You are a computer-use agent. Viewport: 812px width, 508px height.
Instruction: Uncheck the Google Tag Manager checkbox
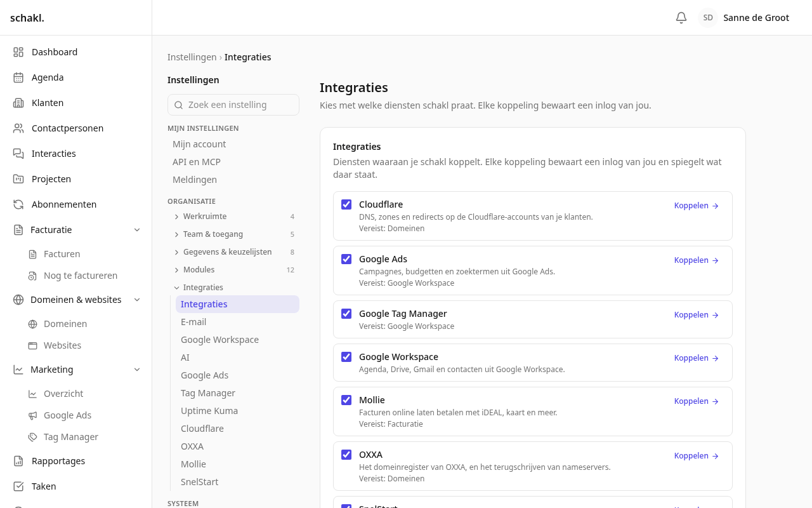[x=346, y=314]
